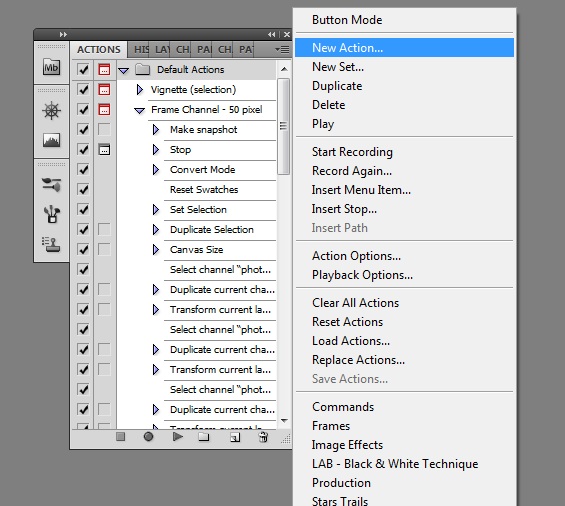Uncheck the Make snapshot step checkbox
565x506 pixels.
coord(83,129)
